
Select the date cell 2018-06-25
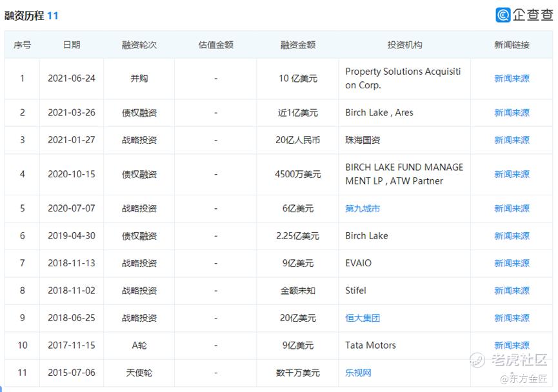coord(72,318)
